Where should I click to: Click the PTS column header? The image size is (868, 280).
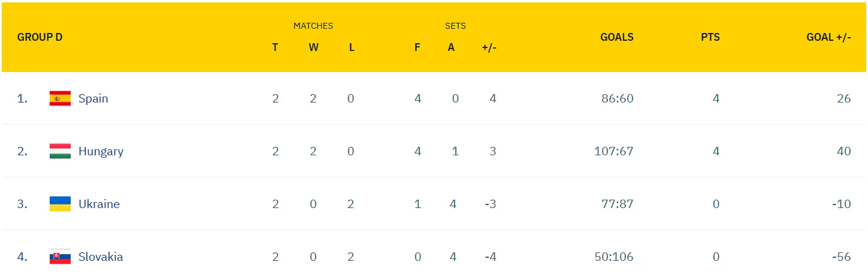710,37
